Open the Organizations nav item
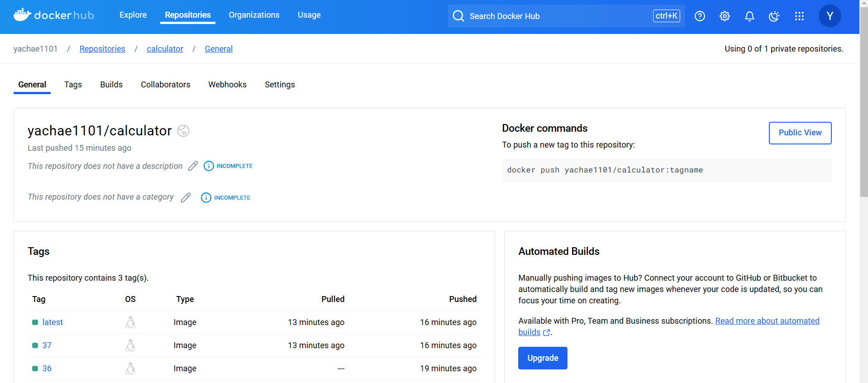The width and height of the screenshot is (868, 383). [254, 15]
